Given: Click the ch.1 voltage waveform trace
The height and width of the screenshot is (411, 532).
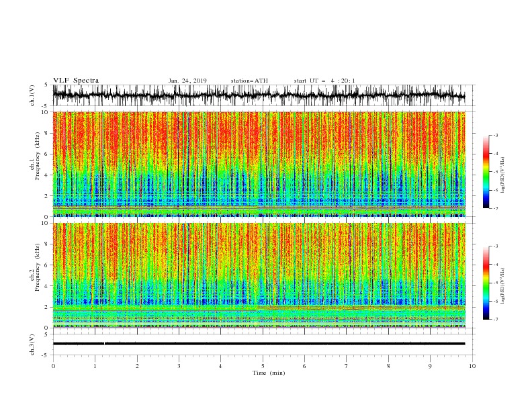Looking at the screenshot, I should coord(259,95).
